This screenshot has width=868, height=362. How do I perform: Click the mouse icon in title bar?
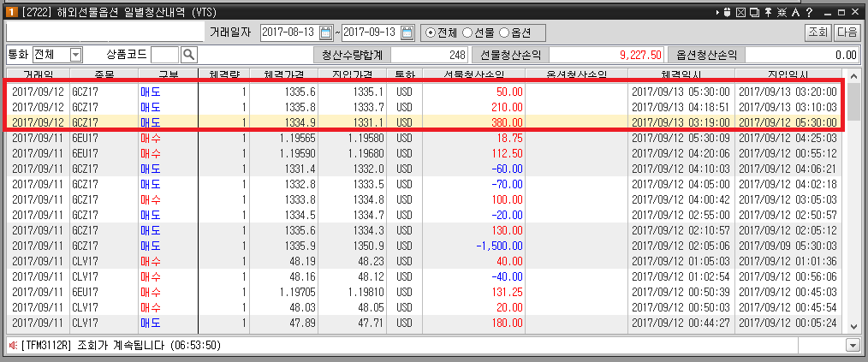[728, 12]
